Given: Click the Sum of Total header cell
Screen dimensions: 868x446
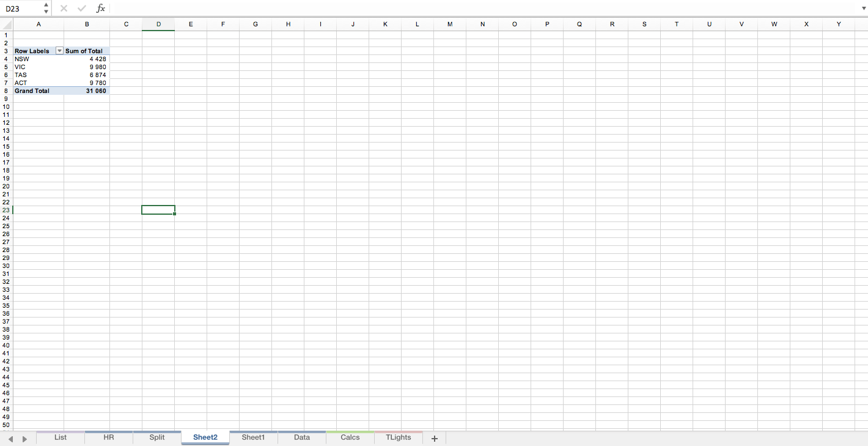Looking at the screenshot, I should (x=87, y=51).
